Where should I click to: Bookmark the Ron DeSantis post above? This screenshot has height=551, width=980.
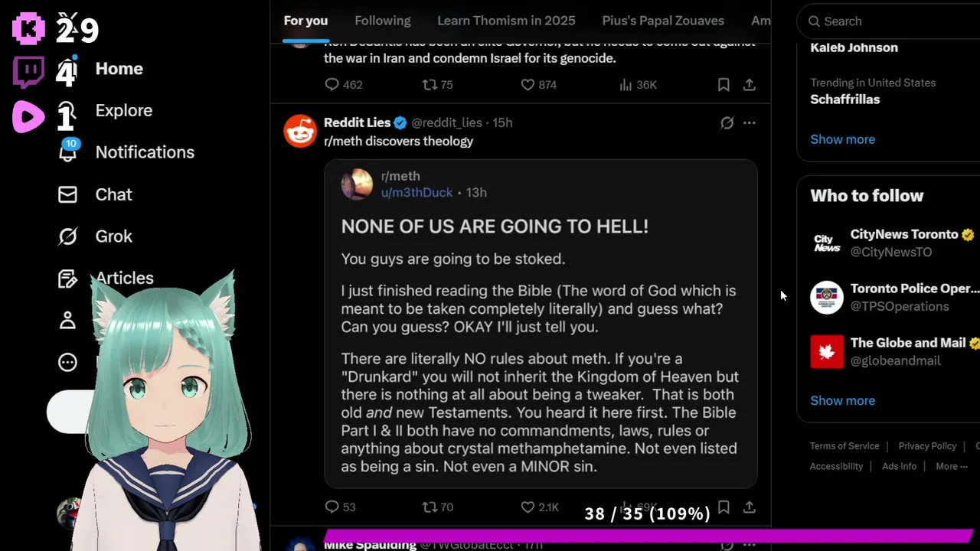point(724,85)
